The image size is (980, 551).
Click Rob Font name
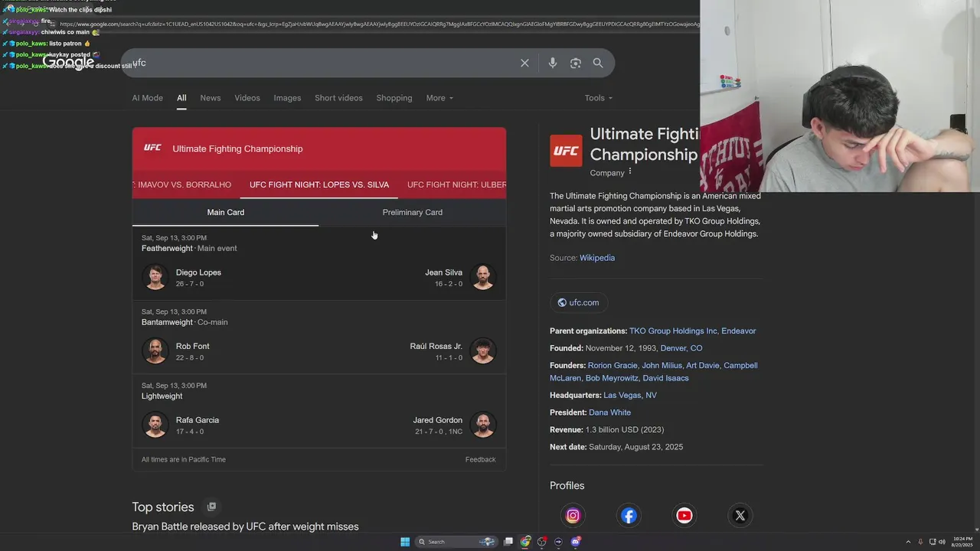(x=192, y=346)
